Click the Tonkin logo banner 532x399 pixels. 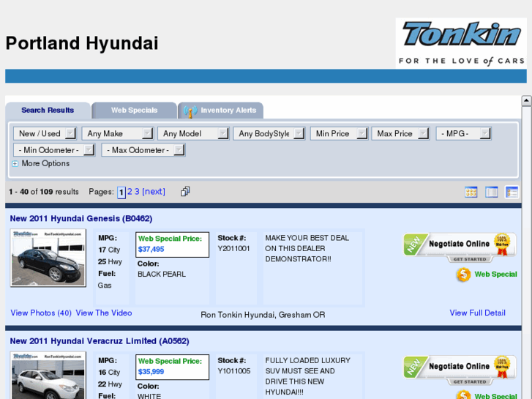(x=461, y=42)
